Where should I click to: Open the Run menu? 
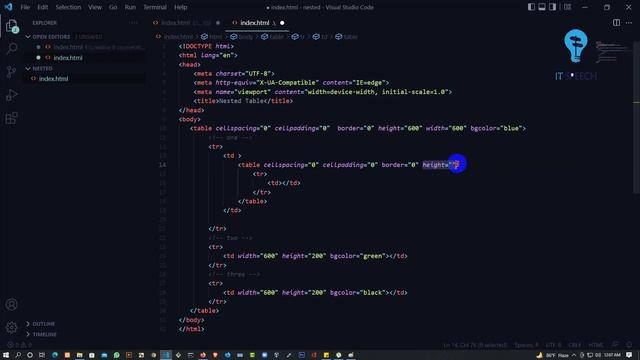coord(130,7)
